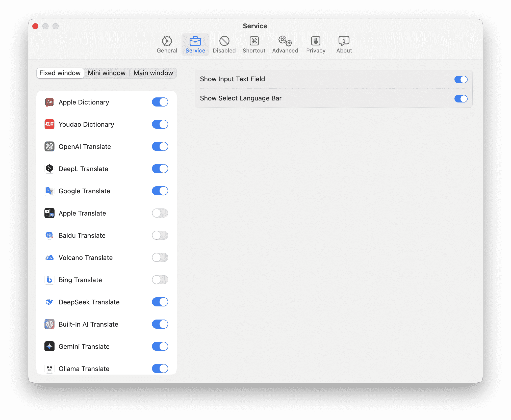Click the Ollama Translate llama icon
511x420 pixels.
point(49,369)
